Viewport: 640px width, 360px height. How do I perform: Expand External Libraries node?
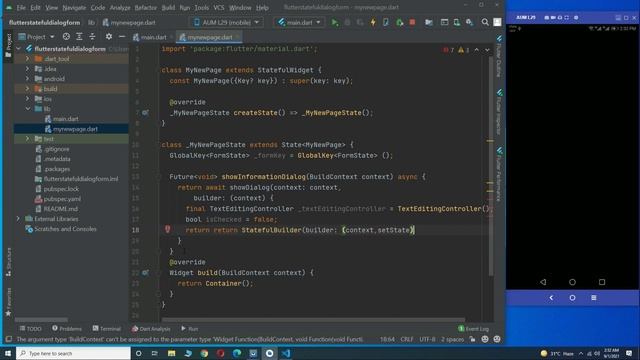[18, 219]
